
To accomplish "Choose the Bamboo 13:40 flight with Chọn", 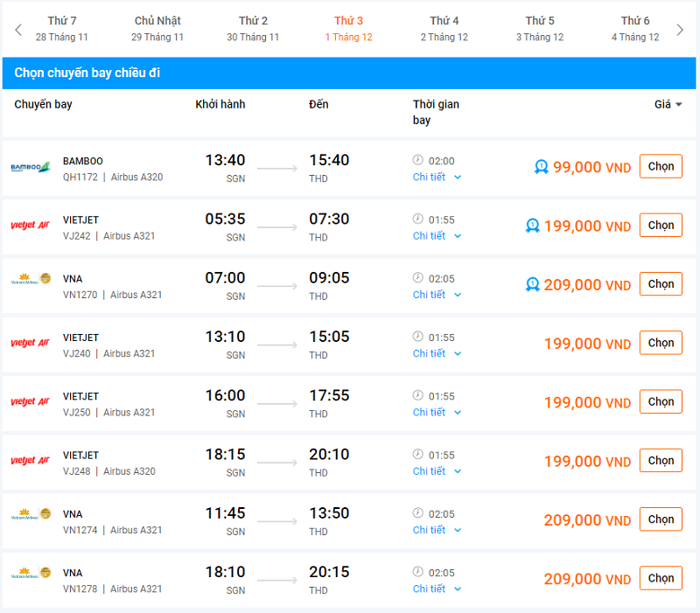I will click(661, 166).
